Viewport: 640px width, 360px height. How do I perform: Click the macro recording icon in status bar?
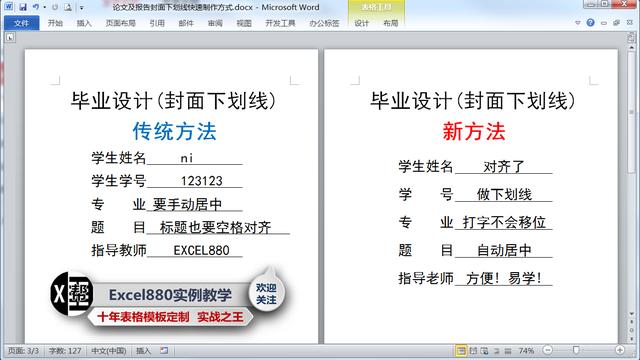click(164, 350)
